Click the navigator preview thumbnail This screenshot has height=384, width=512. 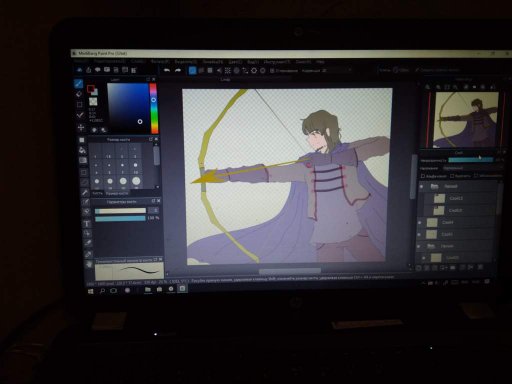click(466, 119)
